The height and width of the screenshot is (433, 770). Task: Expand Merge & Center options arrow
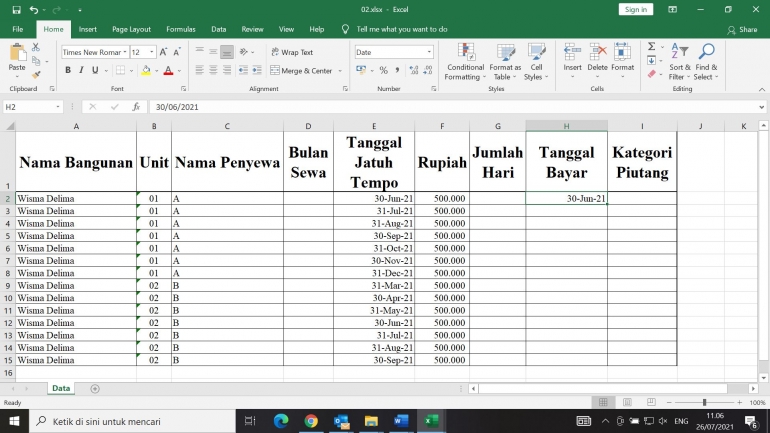click(x=340, y=71)
